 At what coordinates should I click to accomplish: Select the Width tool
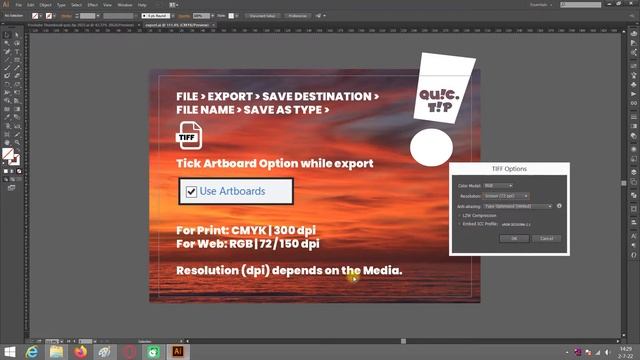(x=7, y=93)
